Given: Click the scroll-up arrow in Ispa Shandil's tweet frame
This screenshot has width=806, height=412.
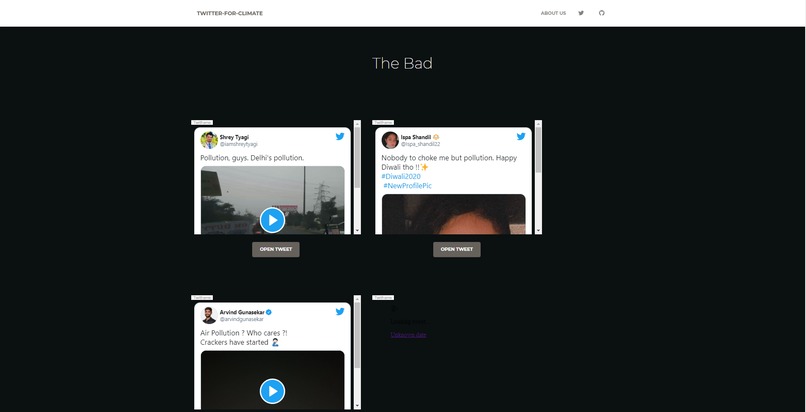Looking at the screenshot, I should (x=538, y=123).
